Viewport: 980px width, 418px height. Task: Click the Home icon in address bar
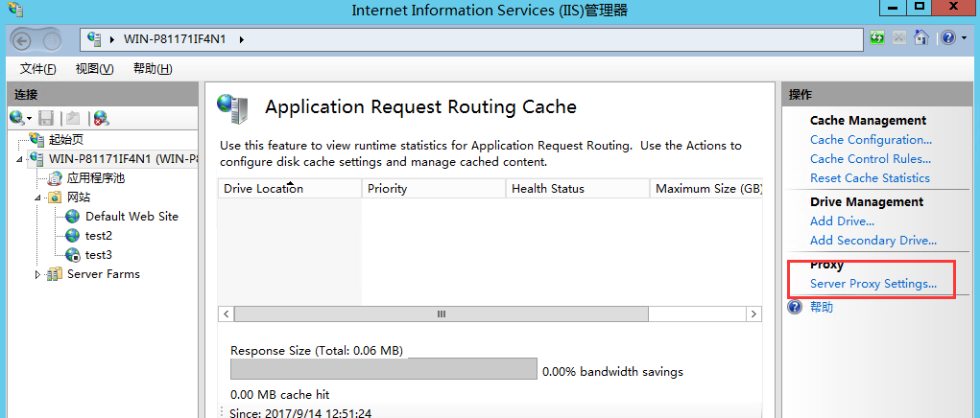click(921, 38)
